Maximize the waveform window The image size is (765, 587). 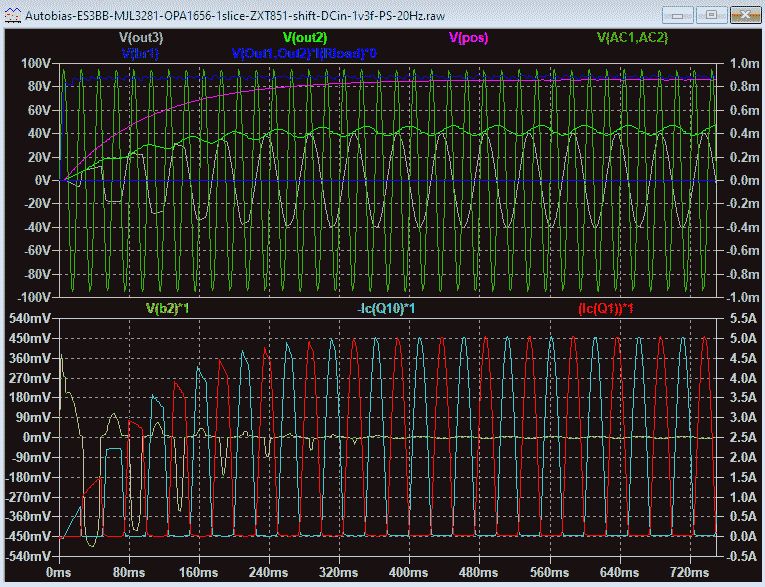click(711, 15)
